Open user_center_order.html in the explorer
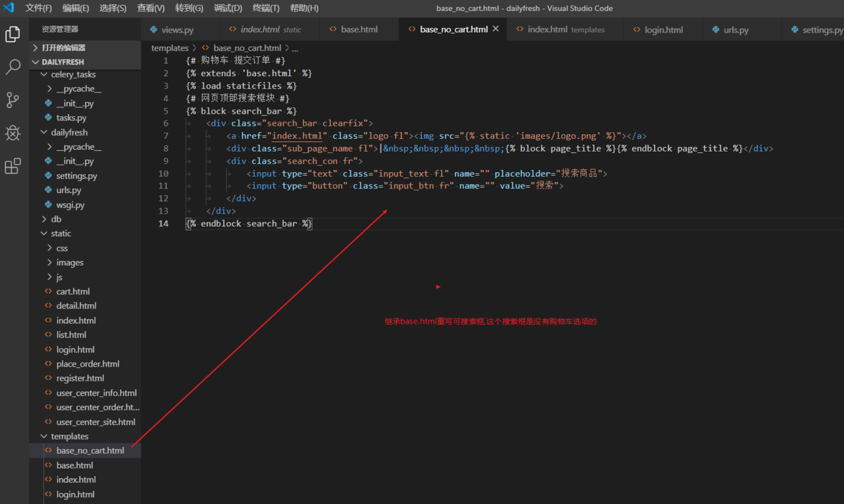The width and height of the screenshot is (844, 504). (85, 407)
